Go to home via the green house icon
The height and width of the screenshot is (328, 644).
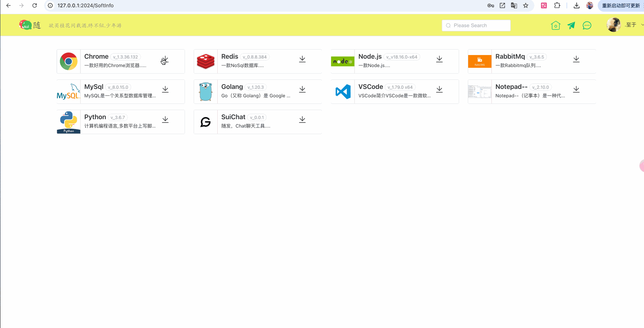[556, 25]
